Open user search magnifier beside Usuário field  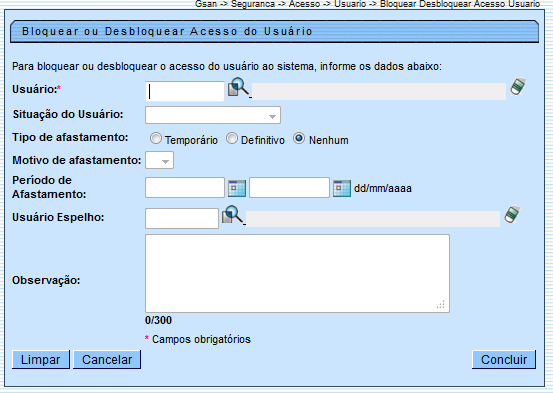tap(238, 87)
